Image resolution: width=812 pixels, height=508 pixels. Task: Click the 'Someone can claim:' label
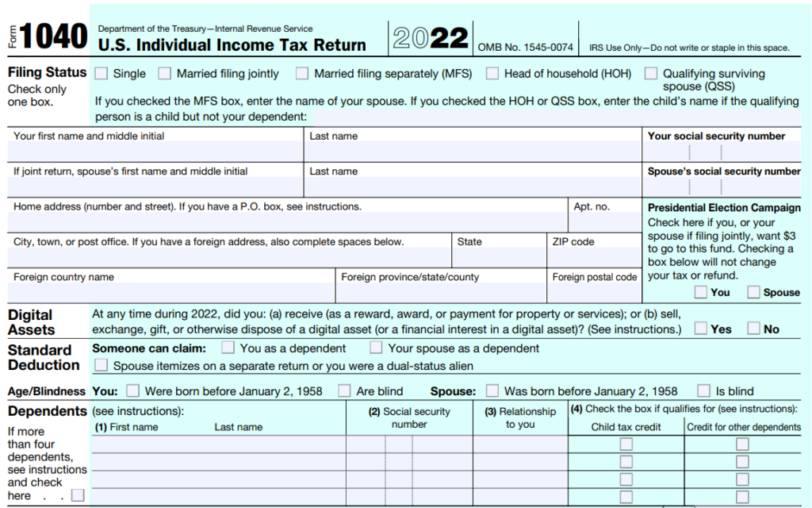(x=149, y=348)
